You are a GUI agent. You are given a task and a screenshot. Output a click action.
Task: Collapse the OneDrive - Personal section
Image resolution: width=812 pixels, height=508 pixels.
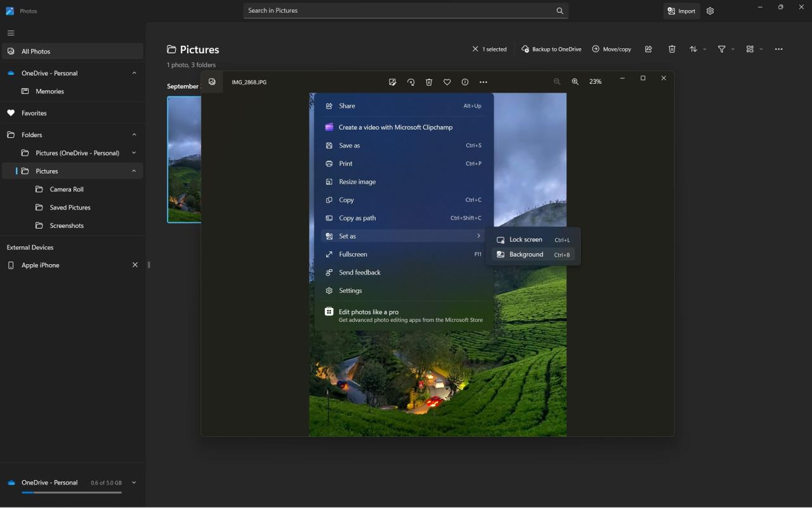[134, 73]
